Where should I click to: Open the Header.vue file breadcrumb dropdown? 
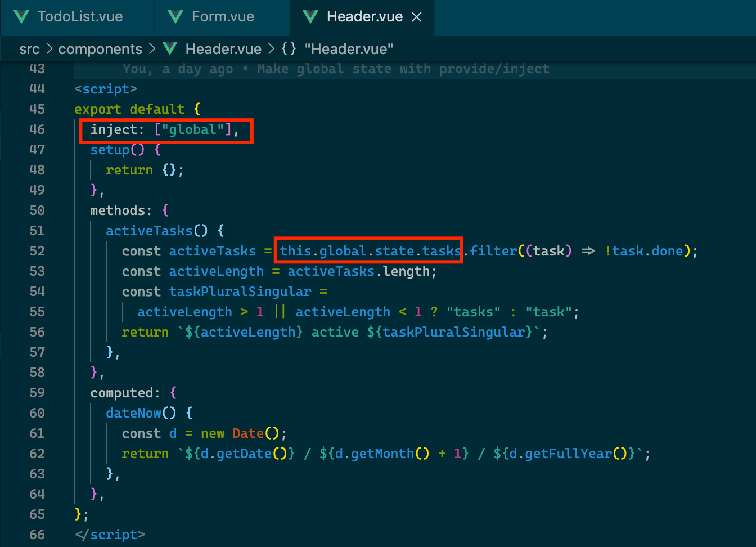(223, 50)
